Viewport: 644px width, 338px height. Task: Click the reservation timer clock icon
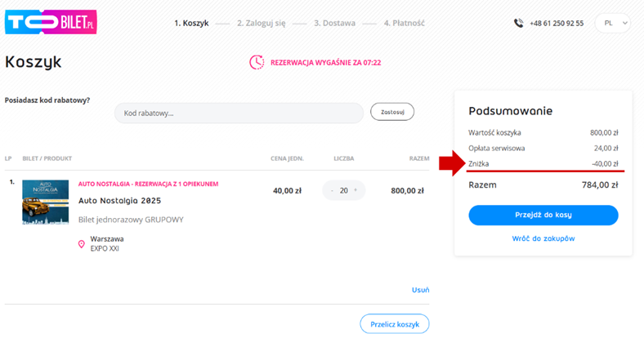point(257,62)
